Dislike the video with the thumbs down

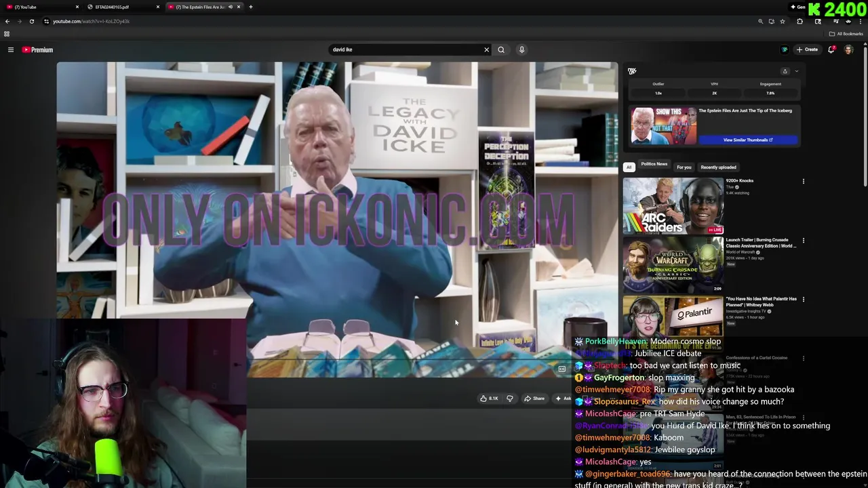click(510, 399)
